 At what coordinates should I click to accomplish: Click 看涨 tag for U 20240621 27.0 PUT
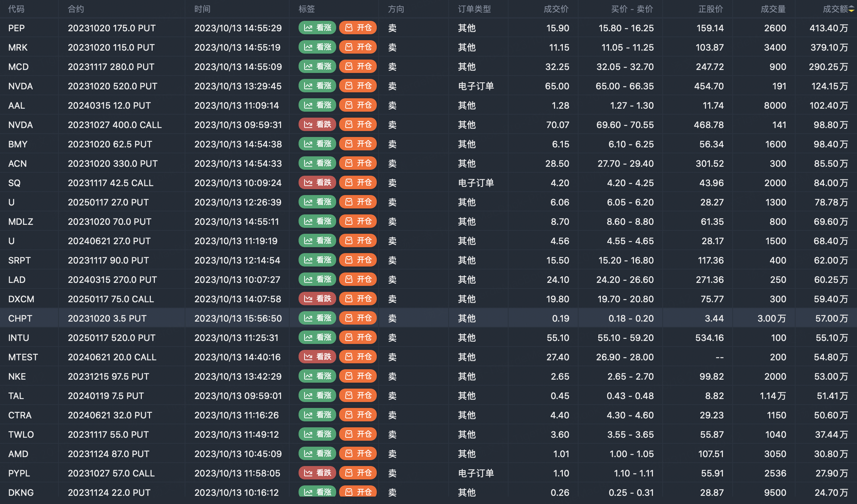point(317,241)
